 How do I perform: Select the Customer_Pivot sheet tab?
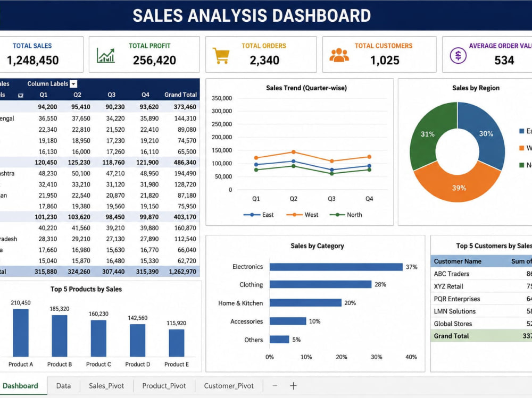pyautogui.click(x=229, y=386)
